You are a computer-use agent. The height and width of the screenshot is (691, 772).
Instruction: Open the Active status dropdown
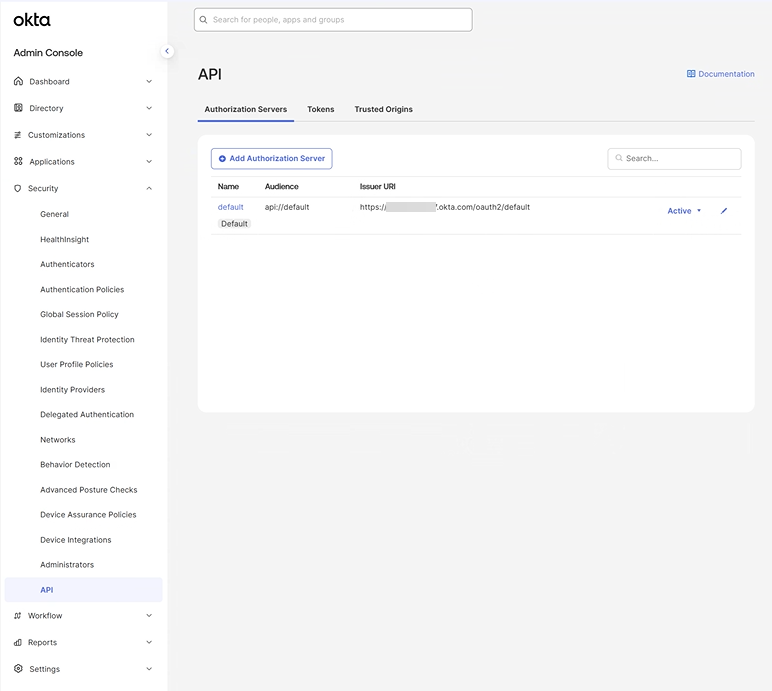click(684, 211)
